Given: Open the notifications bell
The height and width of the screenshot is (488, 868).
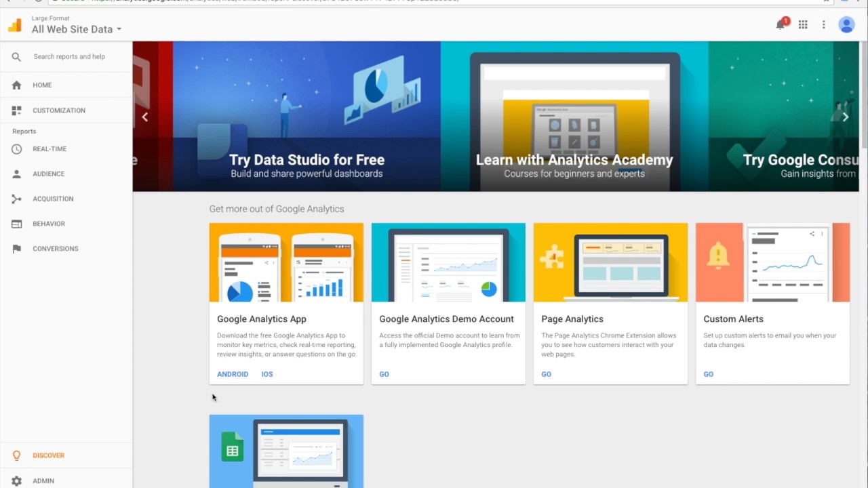Looking at the screenshot, I should tap(781, 24).
